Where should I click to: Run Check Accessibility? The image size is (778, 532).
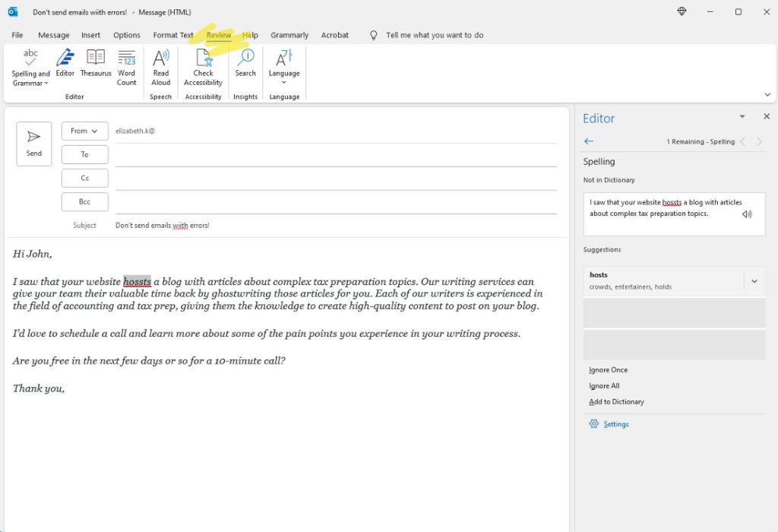pos(202,67)
